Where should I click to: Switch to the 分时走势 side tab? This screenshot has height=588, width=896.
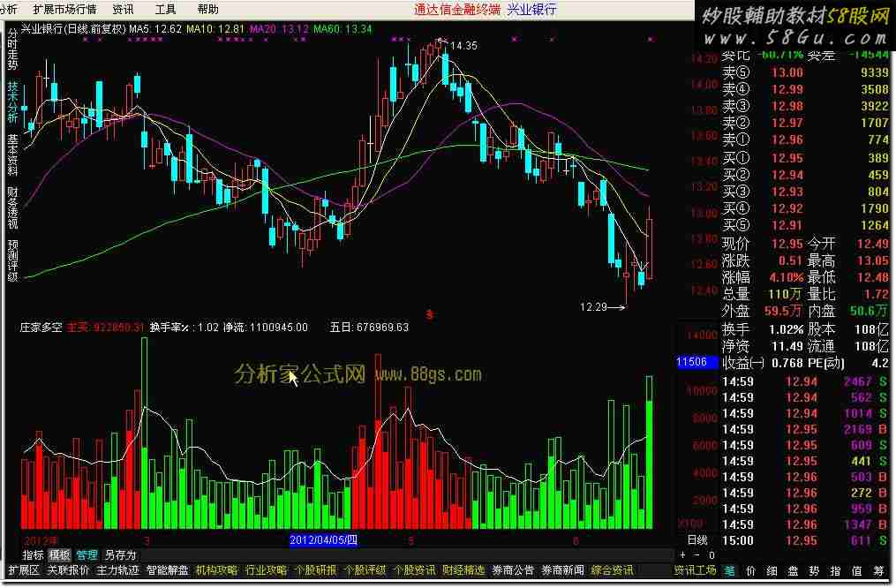[x=12, y=49]
